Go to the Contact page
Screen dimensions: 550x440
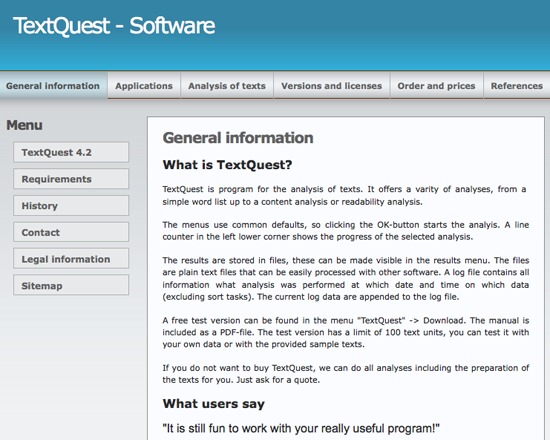click(x=71, y=232)
